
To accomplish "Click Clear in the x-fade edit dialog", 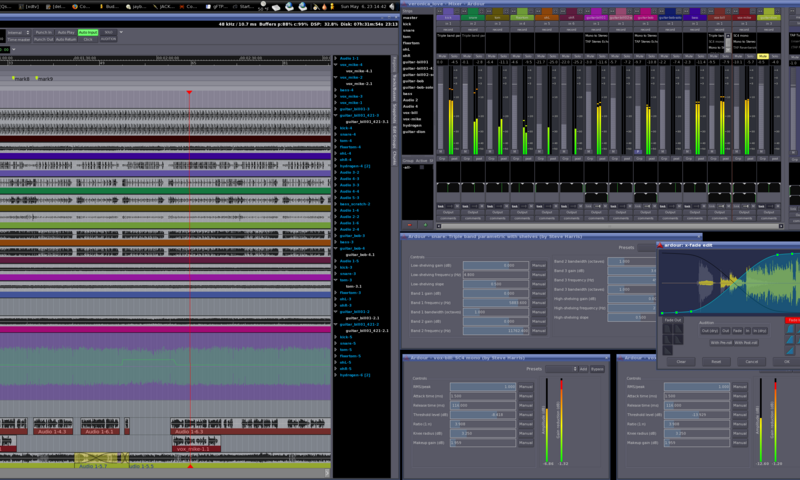I will click(681, 362).
